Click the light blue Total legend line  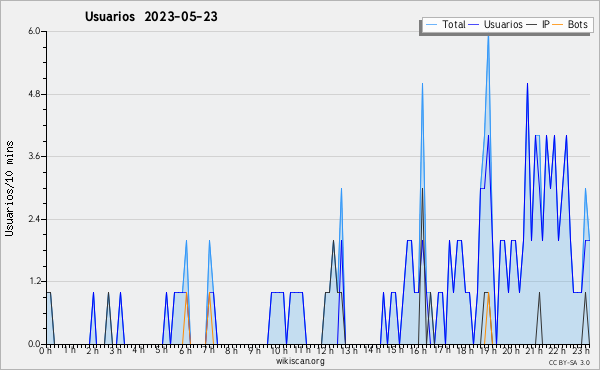(x=431, y=25)
